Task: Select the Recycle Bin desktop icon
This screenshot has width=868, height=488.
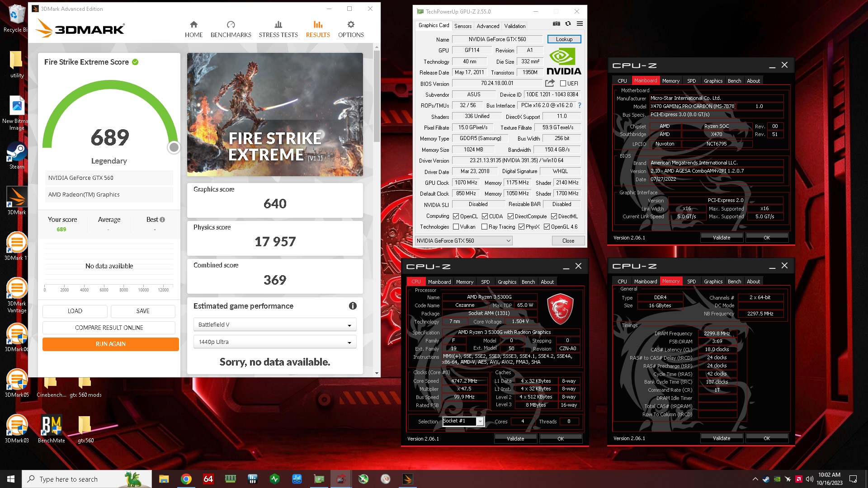Action: (x=16, y=19)
